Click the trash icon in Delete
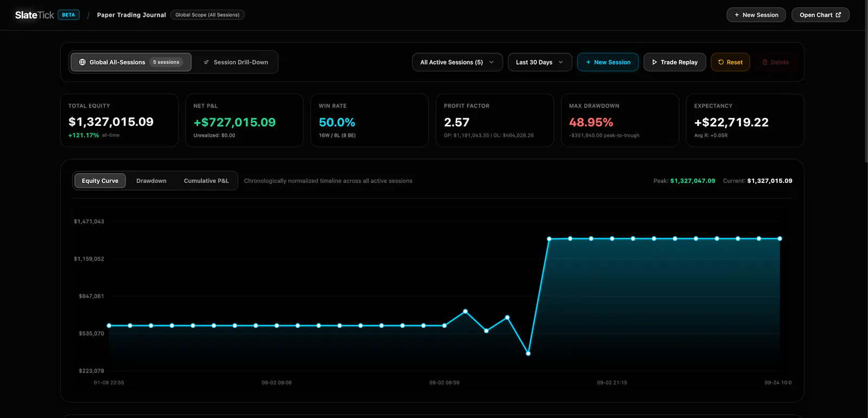 point(765,62)
